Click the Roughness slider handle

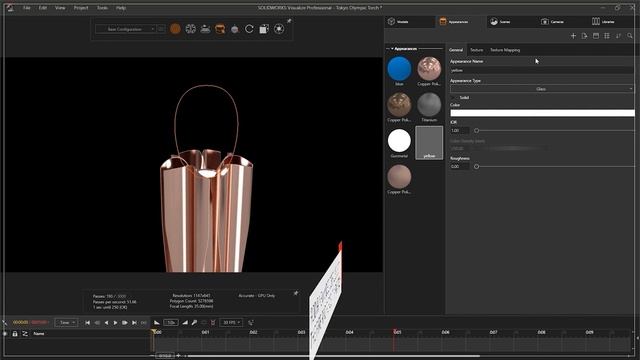tap(476, 167)
